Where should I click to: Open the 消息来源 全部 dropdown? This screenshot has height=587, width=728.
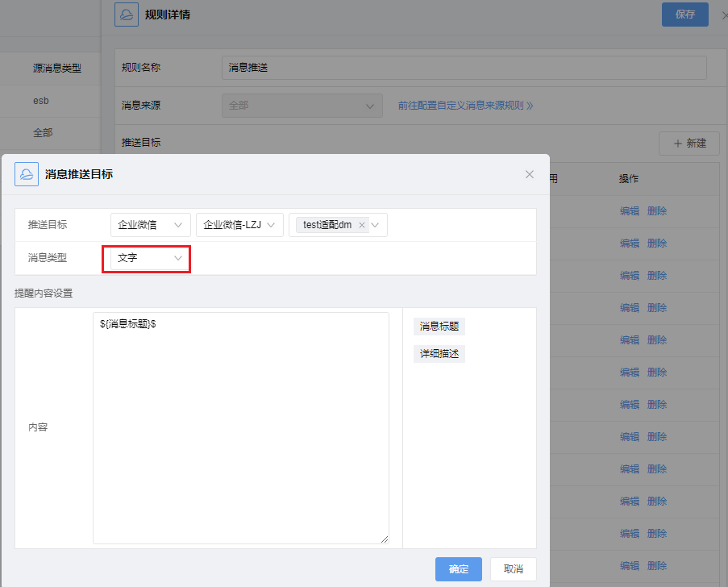click(302, 106)
